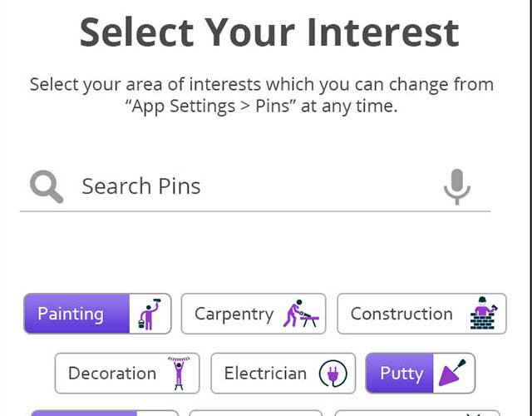Click the Select Your Interest heading
The height and width of the screenshot is (416, 532).
pos(268,32)
